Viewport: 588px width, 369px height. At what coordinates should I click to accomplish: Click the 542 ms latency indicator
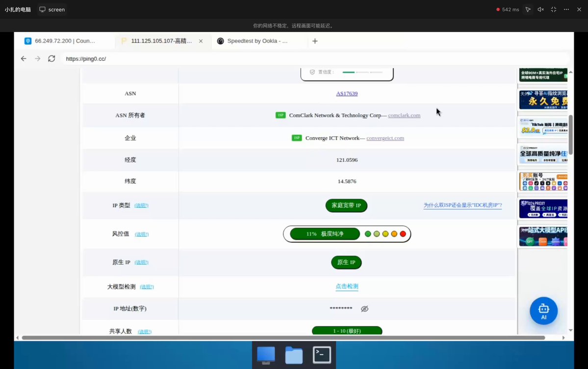[508, 9]
